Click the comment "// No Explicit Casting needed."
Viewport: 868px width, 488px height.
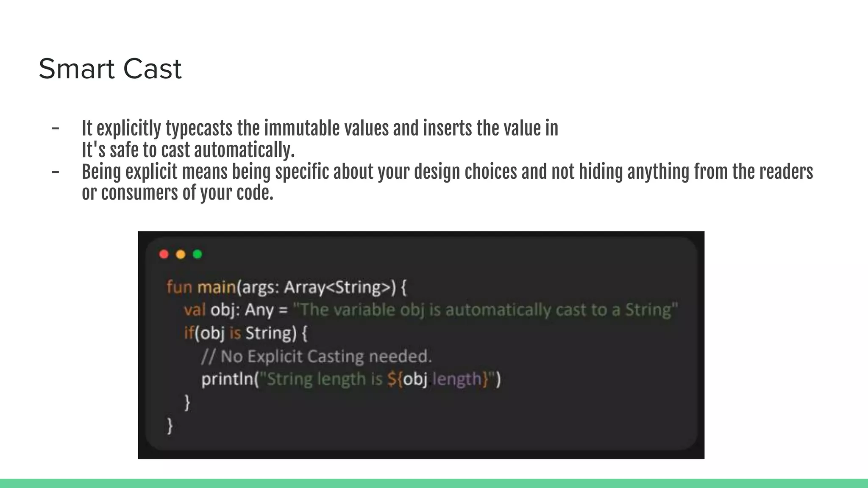tap(316, 356)
